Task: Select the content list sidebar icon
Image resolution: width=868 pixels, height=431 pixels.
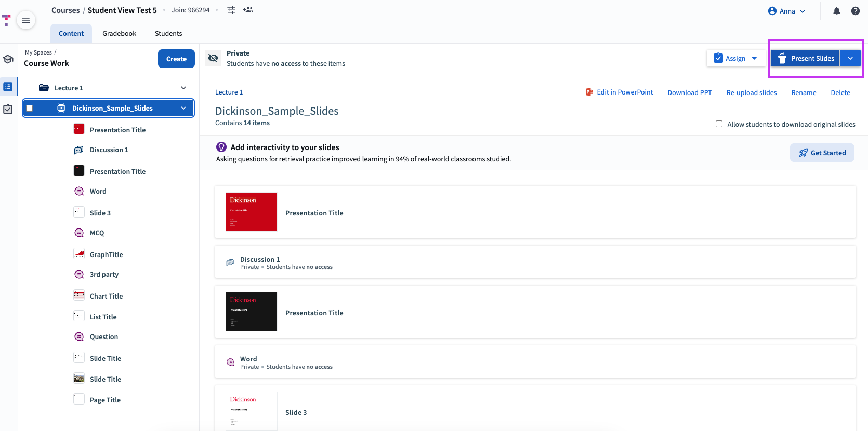Action: click(8, 87)
